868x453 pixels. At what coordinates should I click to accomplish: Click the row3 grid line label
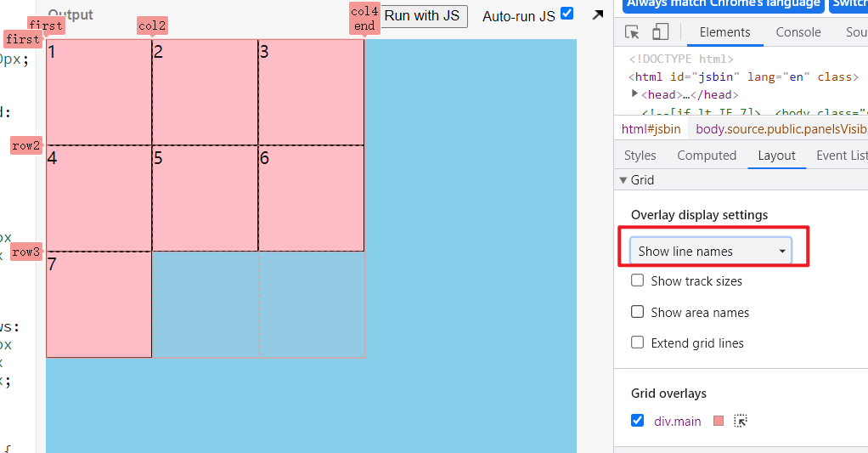click(x=26, y=252)
